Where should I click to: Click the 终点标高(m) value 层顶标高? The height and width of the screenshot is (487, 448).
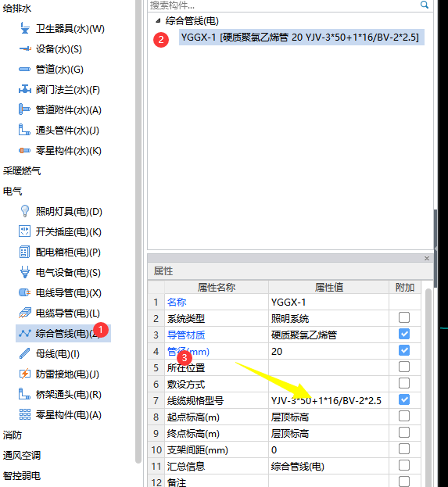pos(328,433)
